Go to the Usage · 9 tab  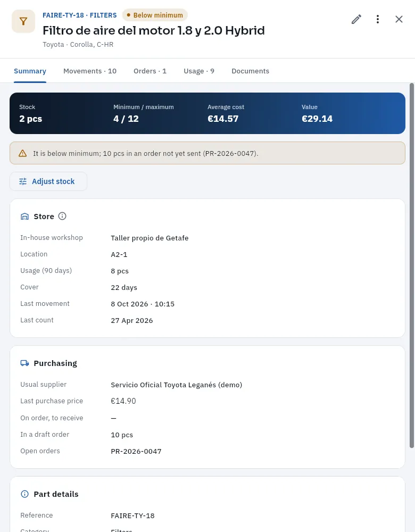199,71
